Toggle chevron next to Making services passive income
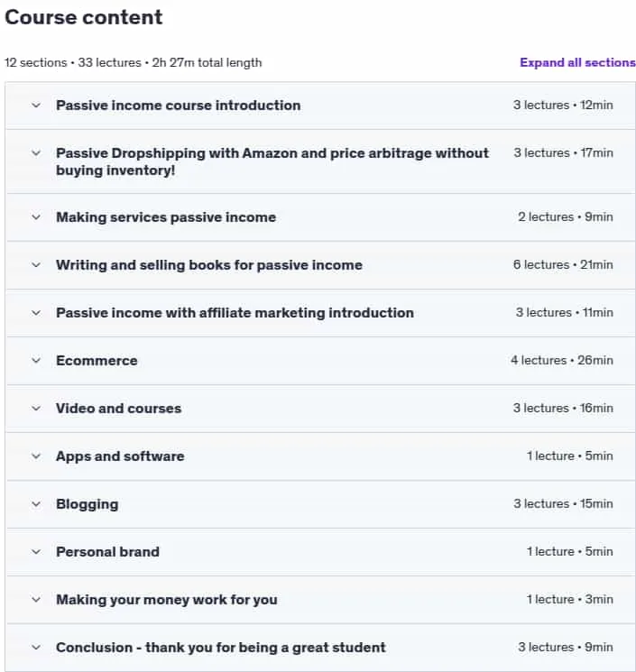Image resolution: width=636 pixels, height=672 pixels. pos(36,217)
